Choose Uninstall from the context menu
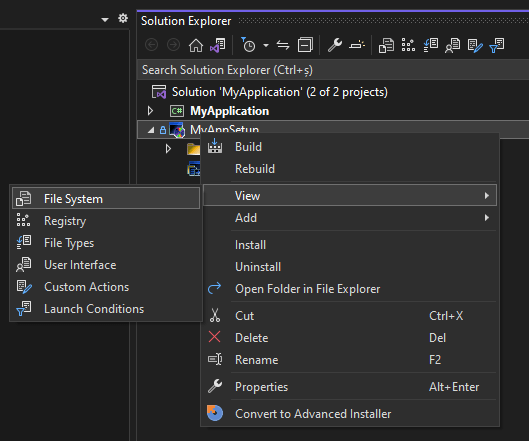This screenshot has width=529, height=441. click(x=350, y=267)
